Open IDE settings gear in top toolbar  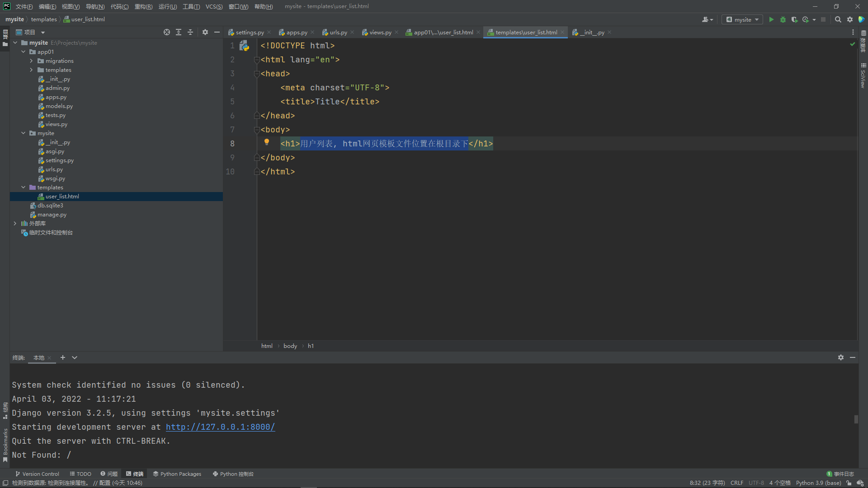[x=850, y=19]
